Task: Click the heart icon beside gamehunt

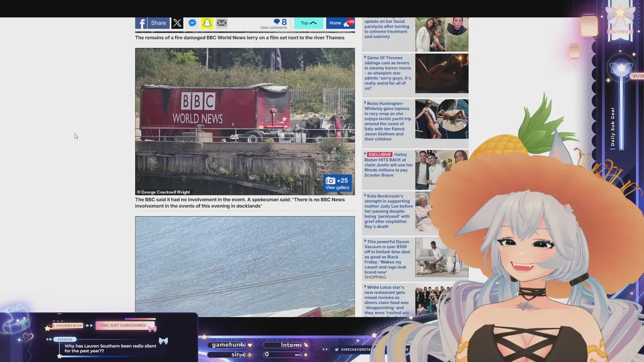Action: (250, 345)
